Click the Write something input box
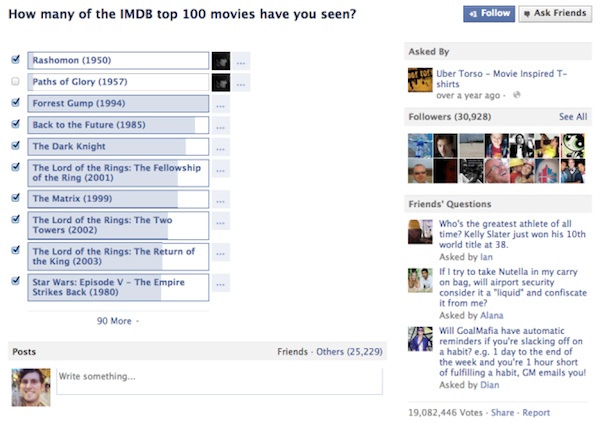Screen dimensions: 600x425 click(220, 381)
